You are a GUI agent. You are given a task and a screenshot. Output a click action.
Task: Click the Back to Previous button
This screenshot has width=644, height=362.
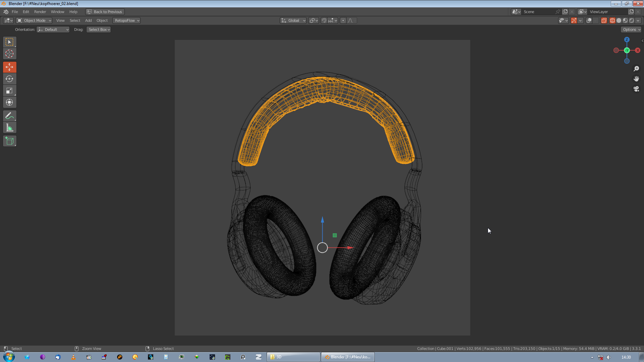point(105,12)
